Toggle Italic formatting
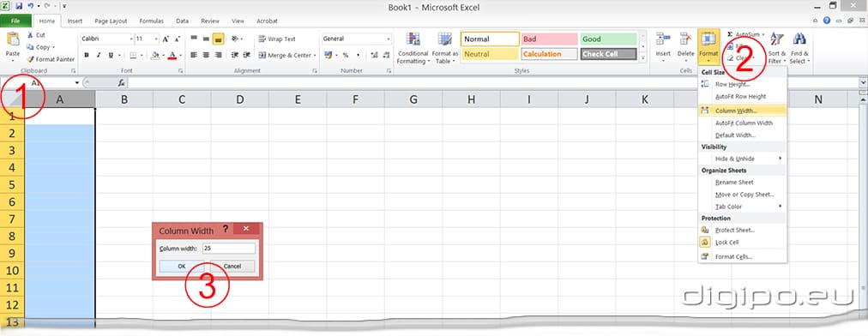This screenshot has width=868, height=336. 99,56
